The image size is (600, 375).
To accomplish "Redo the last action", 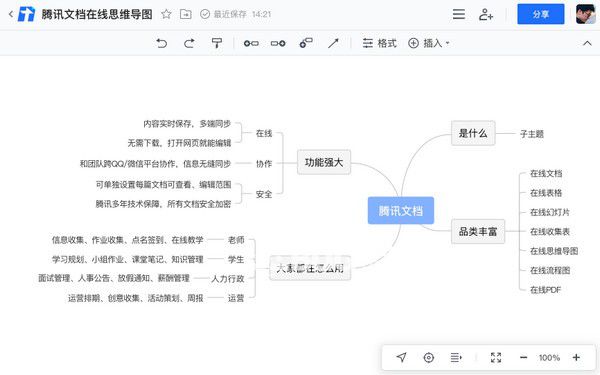I will [x=189, y=43].
